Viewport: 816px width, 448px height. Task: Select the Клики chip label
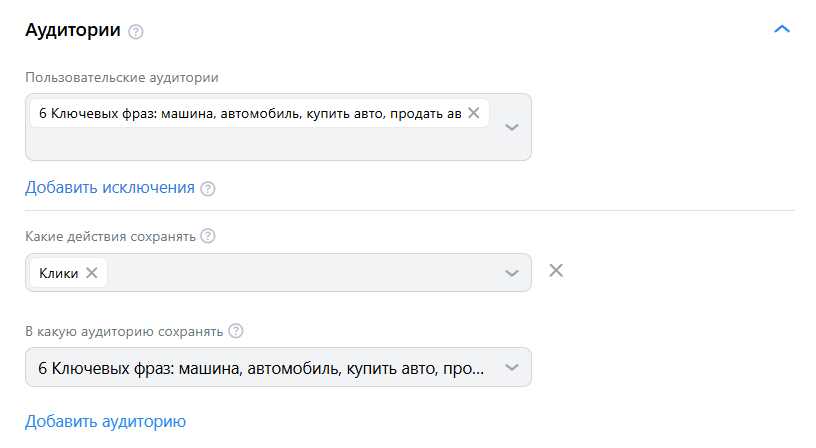pos(58,272)
